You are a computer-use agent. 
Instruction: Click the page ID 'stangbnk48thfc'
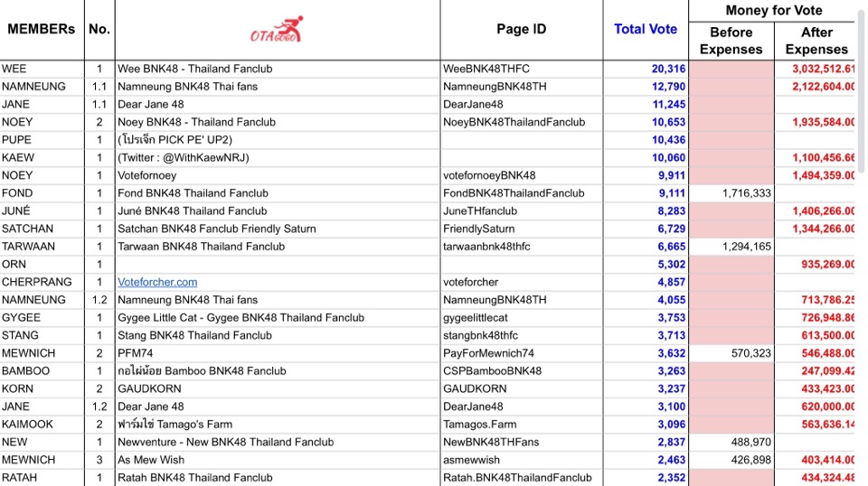(x=480, y=336)
